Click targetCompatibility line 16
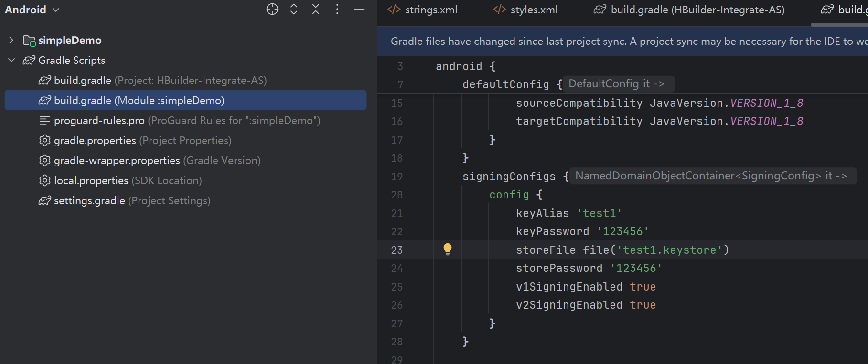The width and height of the screenshot is (868, 364). (x=660, y=121)
